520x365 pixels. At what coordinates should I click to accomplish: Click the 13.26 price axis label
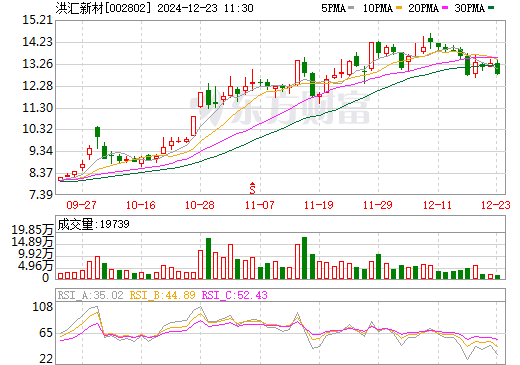pos(38,64)
